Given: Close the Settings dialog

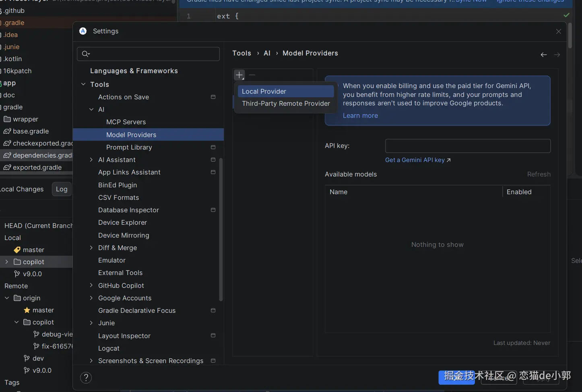Looking at the screenshot, I should 559,31.
